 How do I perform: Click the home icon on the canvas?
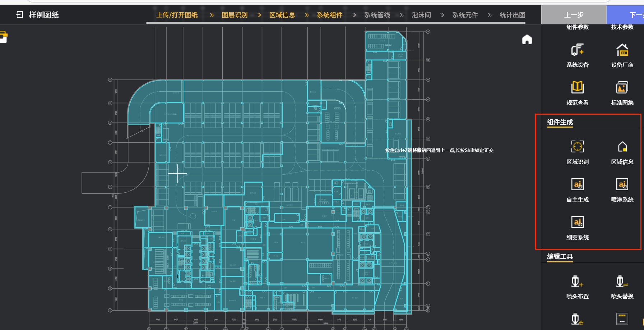(527, 40)
